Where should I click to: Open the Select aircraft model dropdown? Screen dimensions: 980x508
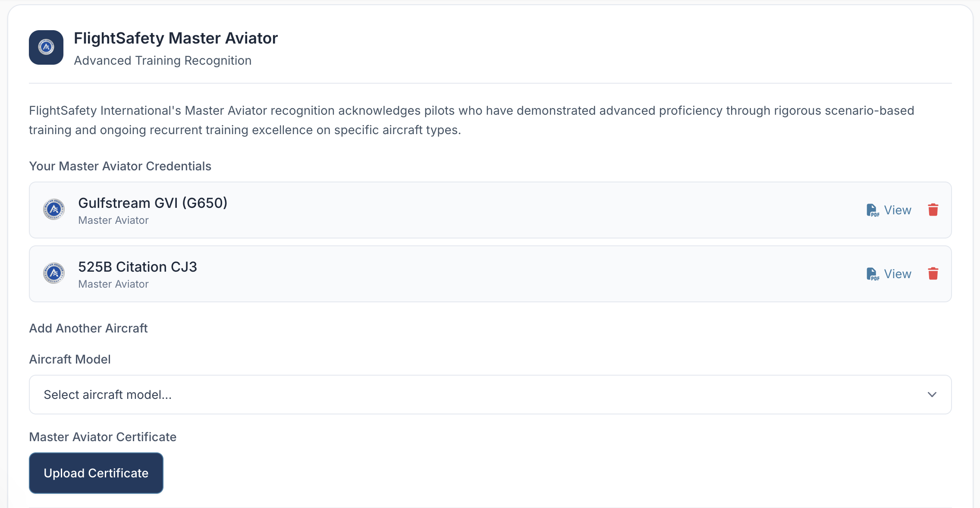click(490, 395)
